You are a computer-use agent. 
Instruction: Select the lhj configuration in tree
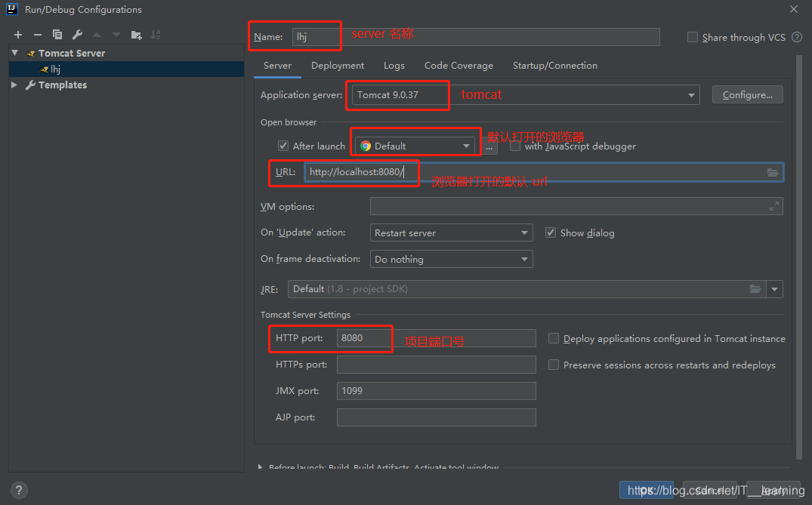(x=126, y=69)
